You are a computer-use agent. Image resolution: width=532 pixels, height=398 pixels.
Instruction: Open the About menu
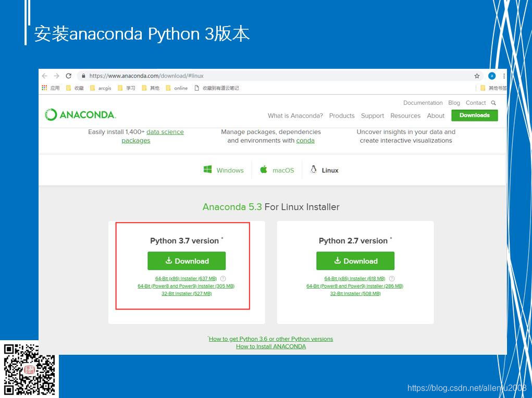[436, 116]
